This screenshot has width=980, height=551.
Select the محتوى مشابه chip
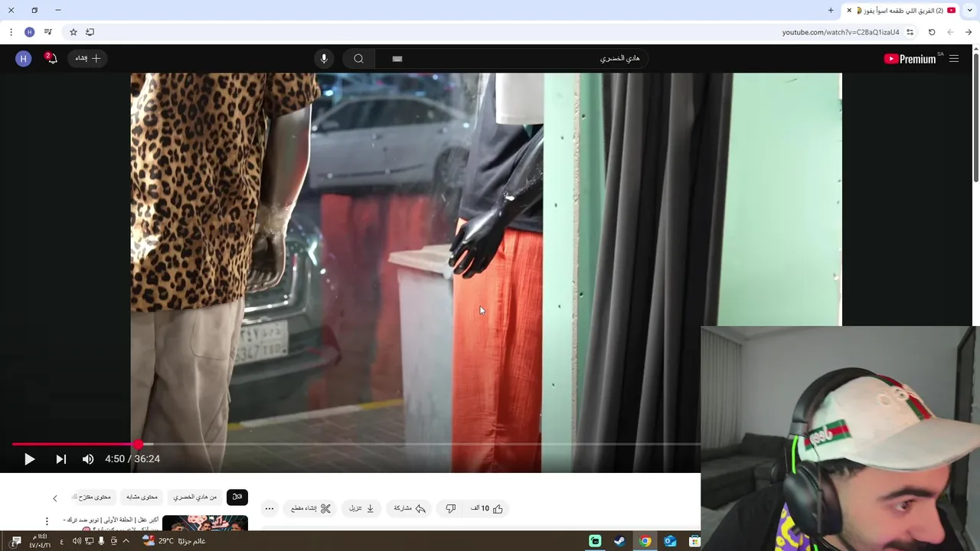click(x=142, y=497)
